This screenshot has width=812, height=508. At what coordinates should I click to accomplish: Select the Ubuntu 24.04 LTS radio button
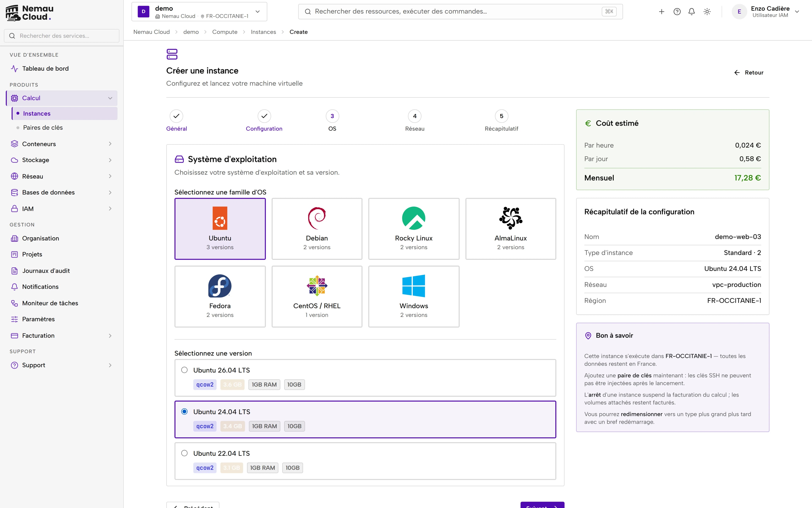(184, 411)
